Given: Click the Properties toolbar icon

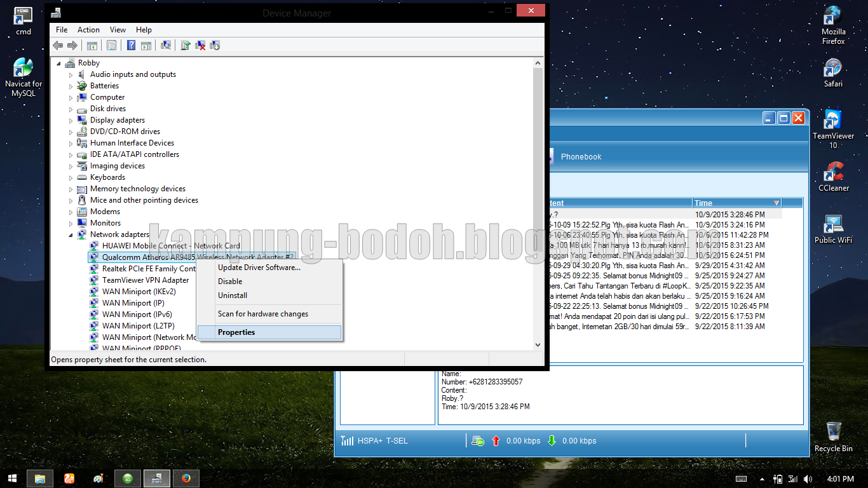Looking at the screenshot, I should pos(112,45).
